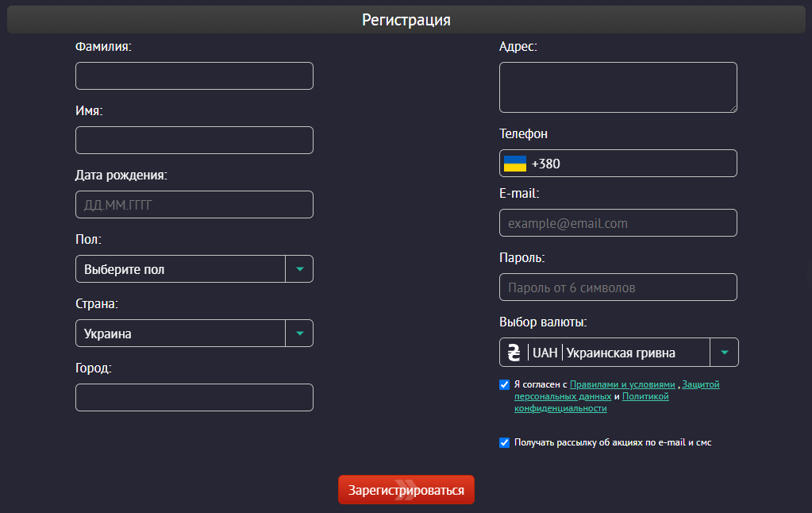This screenshot has width=812, height=513.
Task: Expand the country dropdown arrow
Action: point(299,334)
